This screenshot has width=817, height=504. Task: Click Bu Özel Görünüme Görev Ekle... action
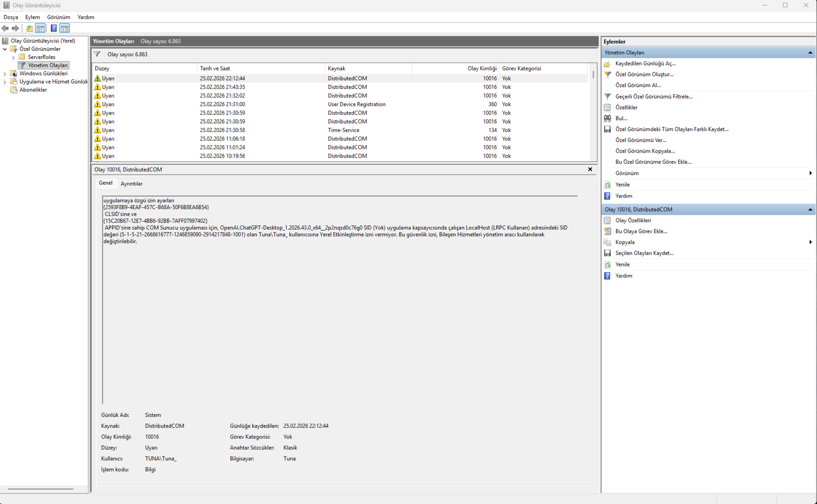(653, 162)
